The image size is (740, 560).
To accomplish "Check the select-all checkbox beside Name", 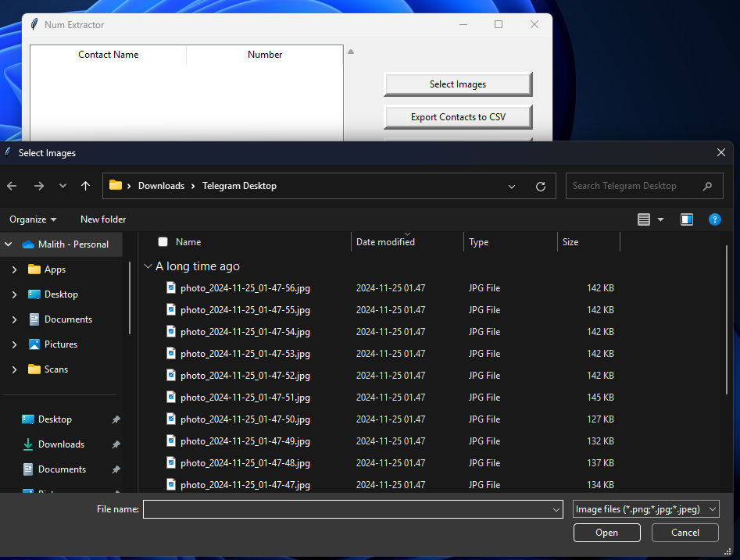I will pyautogui.click(x=163, y=242).
